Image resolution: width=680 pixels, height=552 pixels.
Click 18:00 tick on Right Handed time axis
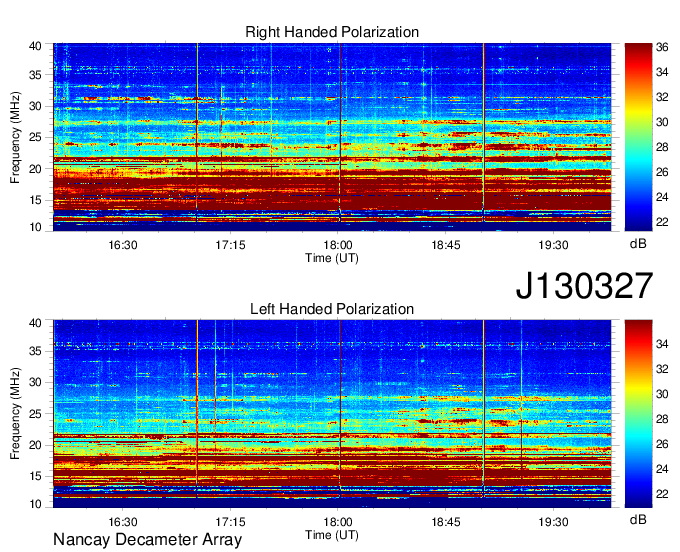[338, 245]
